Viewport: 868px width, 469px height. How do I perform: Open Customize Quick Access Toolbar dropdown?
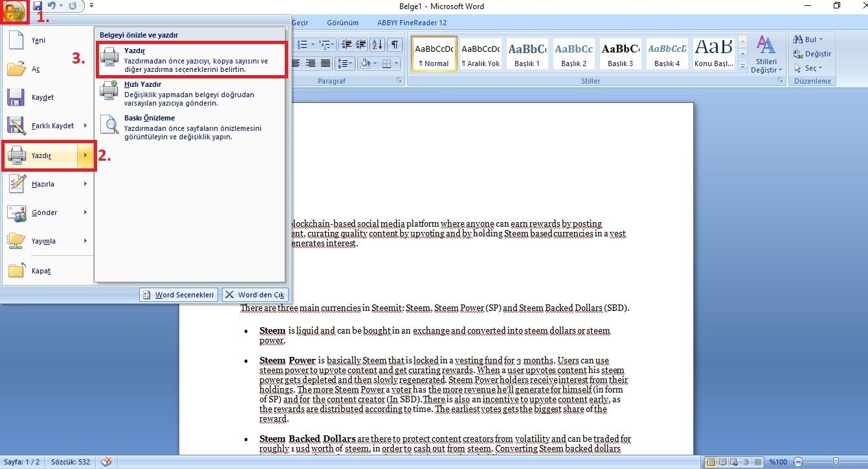pos(91,6)
